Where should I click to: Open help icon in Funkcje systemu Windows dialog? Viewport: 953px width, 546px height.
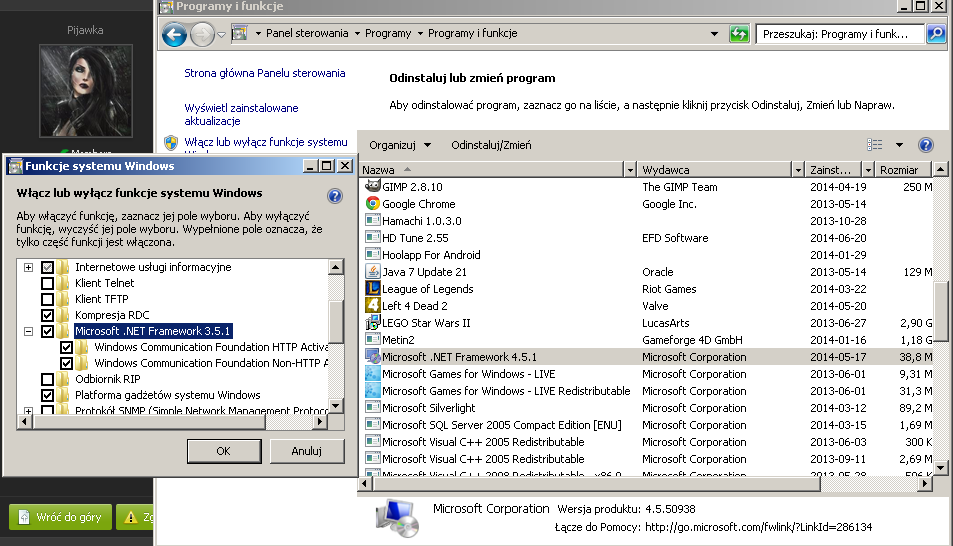tap(335, 196)
